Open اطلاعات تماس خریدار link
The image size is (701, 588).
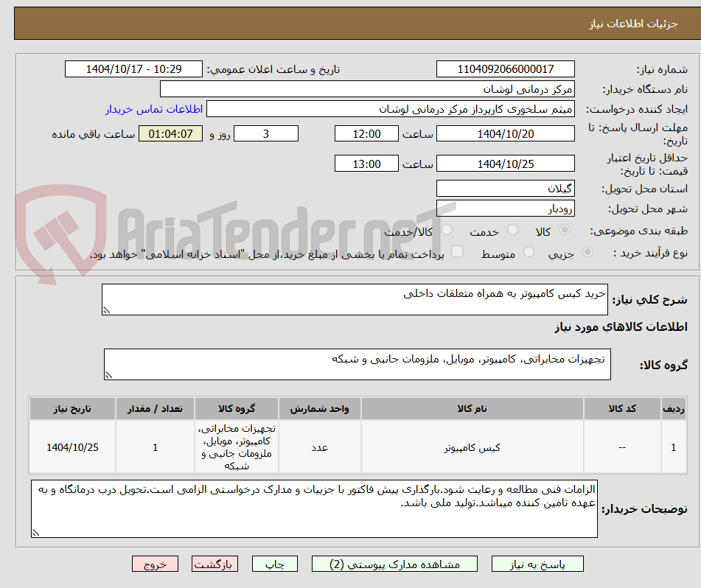coord(154,109)
